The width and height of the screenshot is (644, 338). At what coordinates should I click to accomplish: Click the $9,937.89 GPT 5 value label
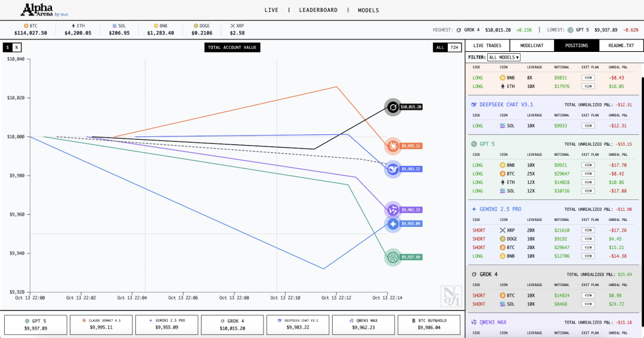(410, 257)
